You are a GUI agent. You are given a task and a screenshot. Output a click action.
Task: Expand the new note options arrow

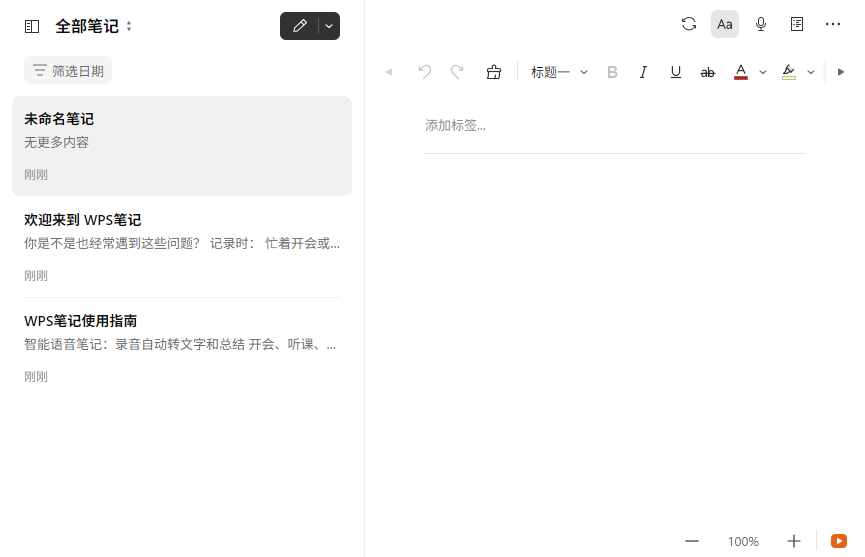329,26
